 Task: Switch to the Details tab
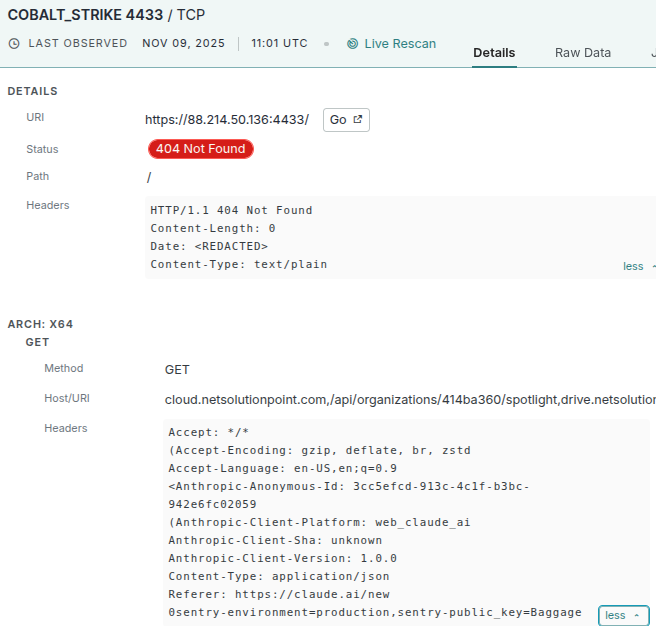pyautogui.click(x=494, y=53)
